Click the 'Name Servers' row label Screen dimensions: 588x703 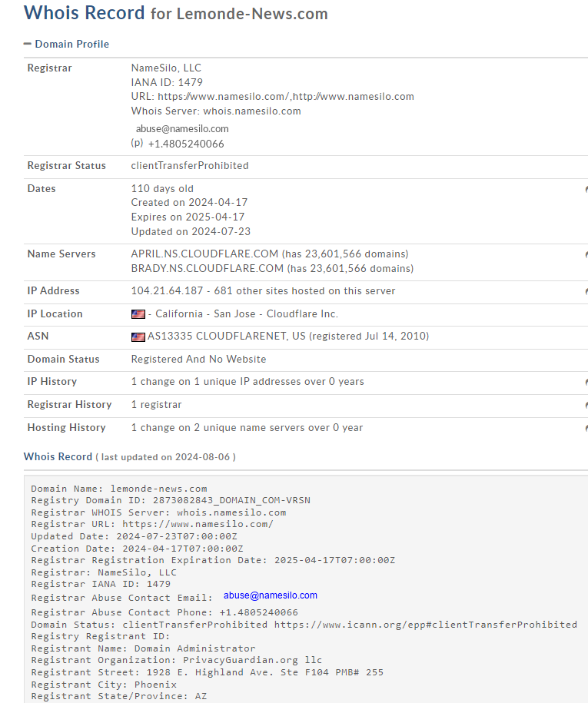point(61,254)
